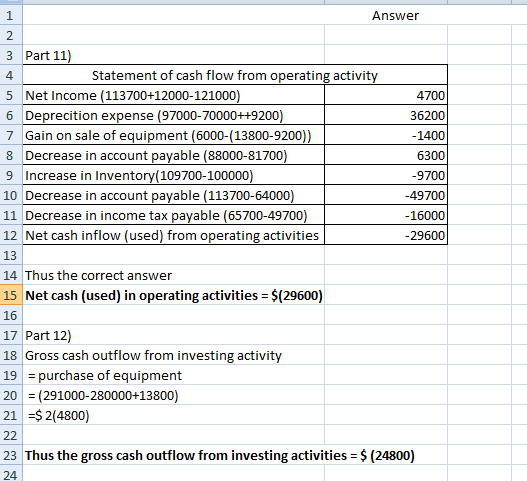Select the 'Gain on sale of equipment' cell

[x=173, y=135]
